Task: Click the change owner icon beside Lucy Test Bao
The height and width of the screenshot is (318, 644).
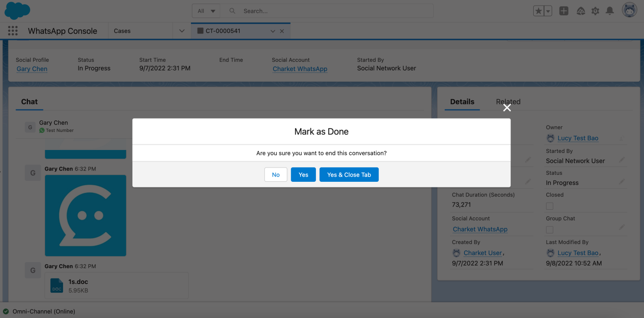Action: coord(622,138)
